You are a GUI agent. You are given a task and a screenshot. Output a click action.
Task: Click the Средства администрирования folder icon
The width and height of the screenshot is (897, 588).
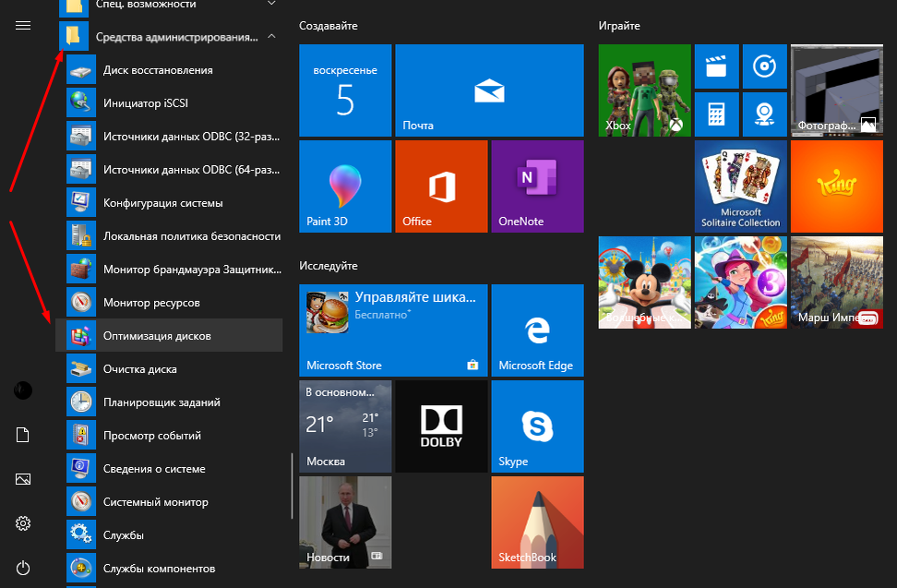coord(74,36)
